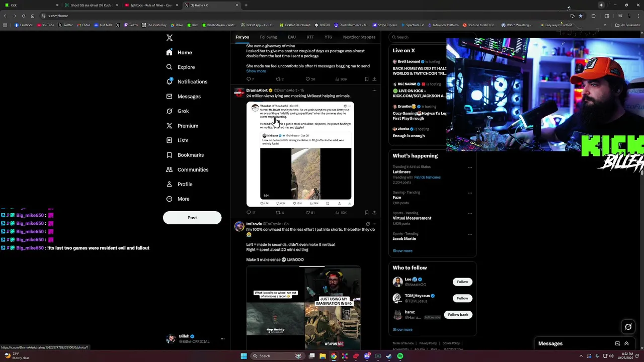The width and height of the screenshot is (644, 362).
Task: Open Premium in the sidebar
Action: coord(182,126)
